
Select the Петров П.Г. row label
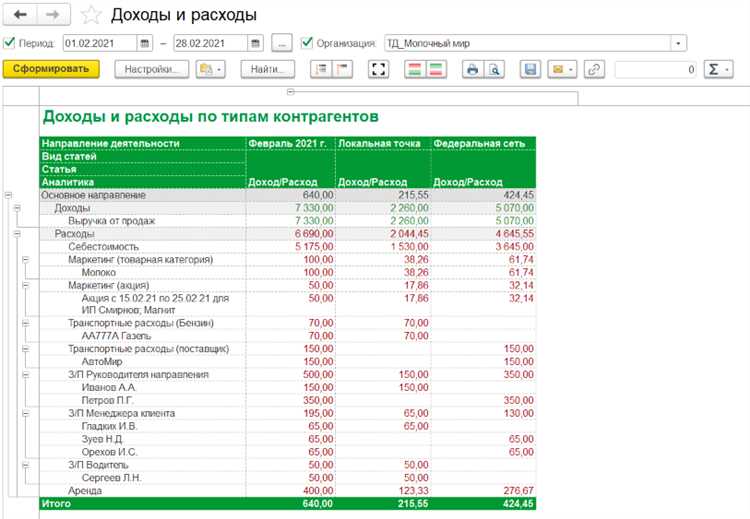108,400
